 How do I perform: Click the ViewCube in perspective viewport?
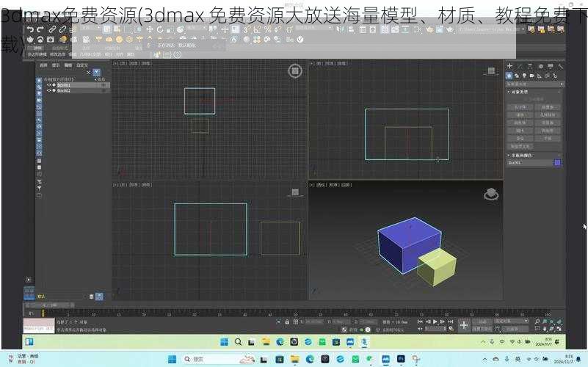click(x=491, y=195)
